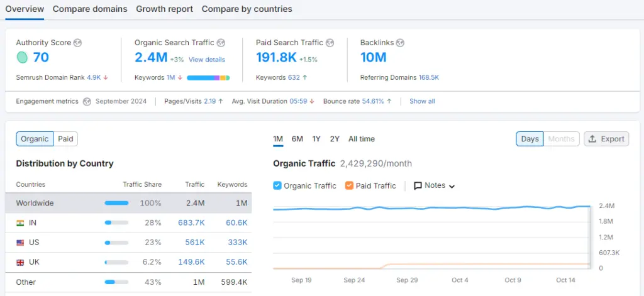Uncheck the Paid Traffic checkbox
This screenshot has height=296, width=644.
[x=350, y=185]
